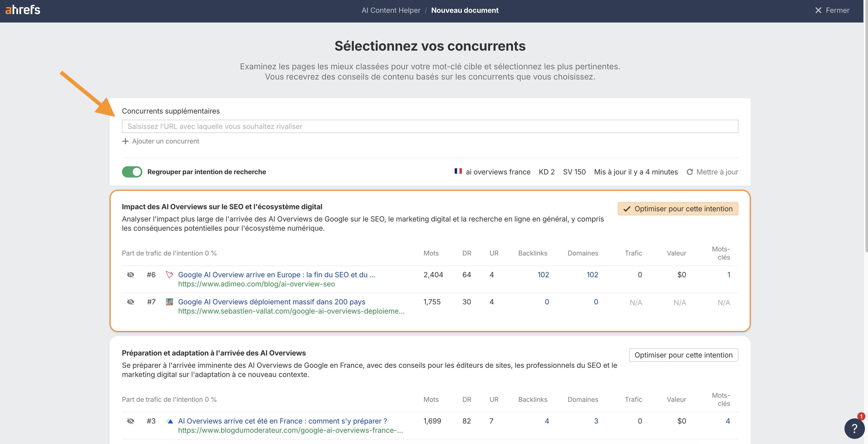
Task: Select Nouveau document breadcrumb title
Action: click(465, 10)
